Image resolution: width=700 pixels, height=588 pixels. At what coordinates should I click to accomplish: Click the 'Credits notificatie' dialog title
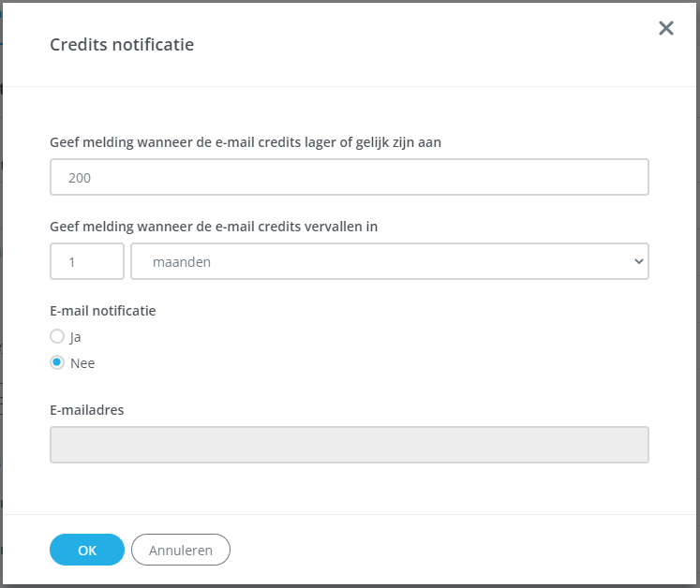[122, 44]
